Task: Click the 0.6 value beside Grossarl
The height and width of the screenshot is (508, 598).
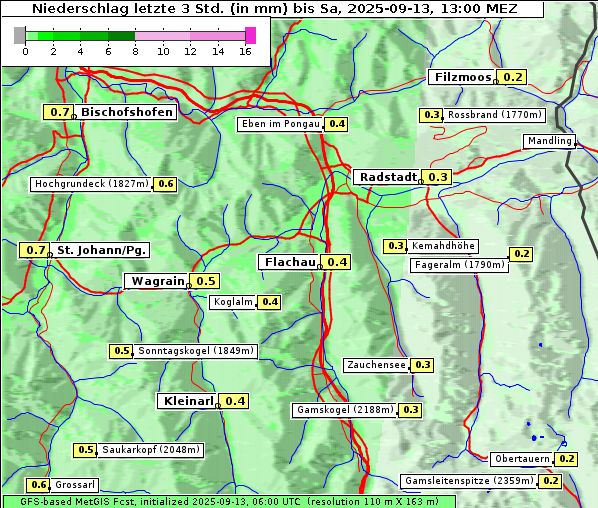Action: point(38,485)
